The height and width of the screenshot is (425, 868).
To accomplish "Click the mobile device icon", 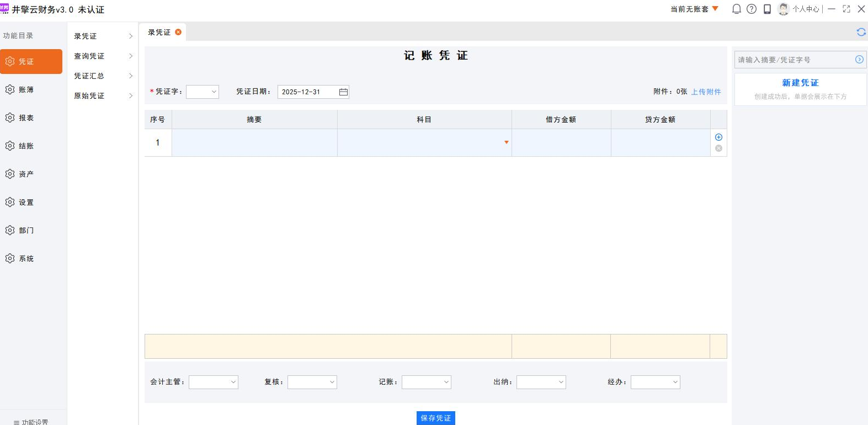I will (x=767, y=9).
